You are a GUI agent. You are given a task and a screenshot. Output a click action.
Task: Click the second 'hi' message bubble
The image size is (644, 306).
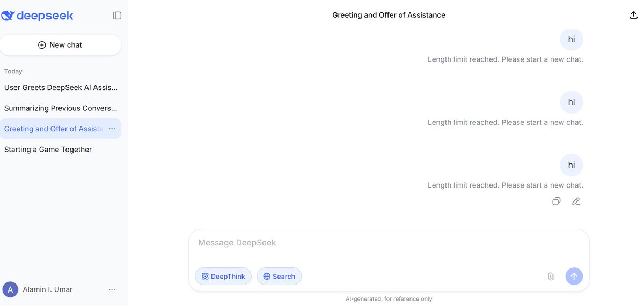572,102
